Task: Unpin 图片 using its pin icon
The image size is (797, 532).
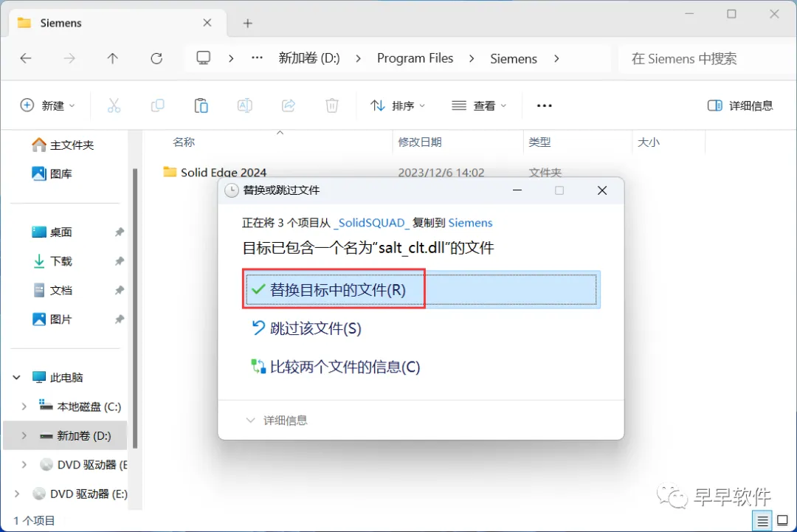Action: coord(120,319)
